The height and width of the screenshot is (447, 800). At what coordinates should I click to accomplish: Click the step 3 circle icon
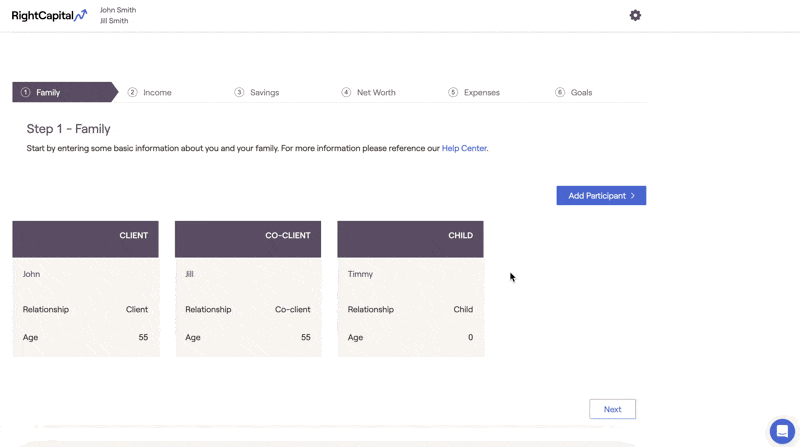[239, 92]
